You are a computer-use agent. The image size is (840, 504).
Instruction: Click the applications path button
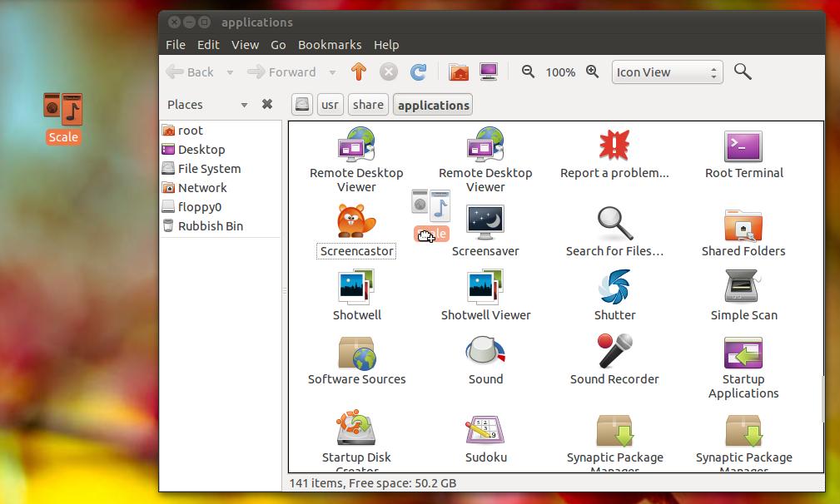(x=434, y=105)
